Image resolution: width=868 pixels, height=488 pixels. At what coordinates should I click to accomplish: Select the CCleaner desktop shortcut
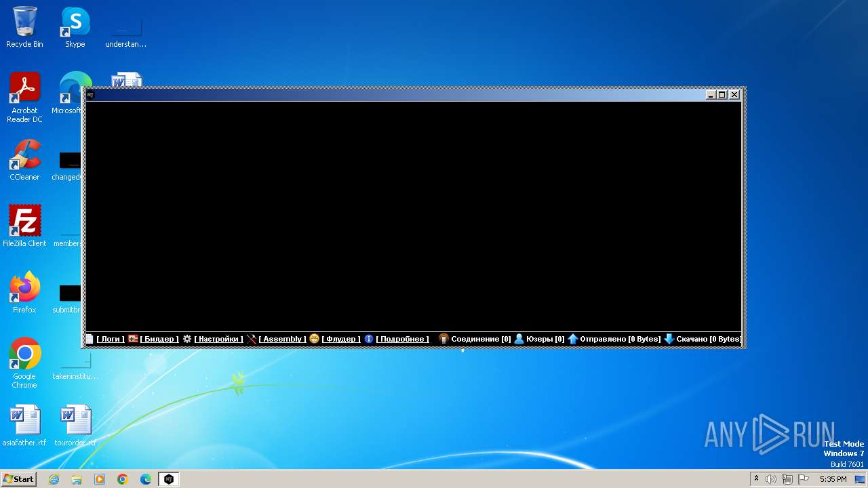click(x=24, y=160)
